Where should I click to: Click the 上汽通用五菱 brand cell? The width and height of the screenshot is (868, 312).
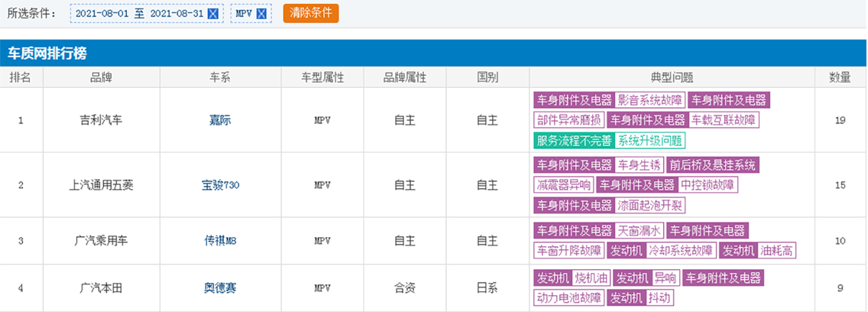pos(102,184)
